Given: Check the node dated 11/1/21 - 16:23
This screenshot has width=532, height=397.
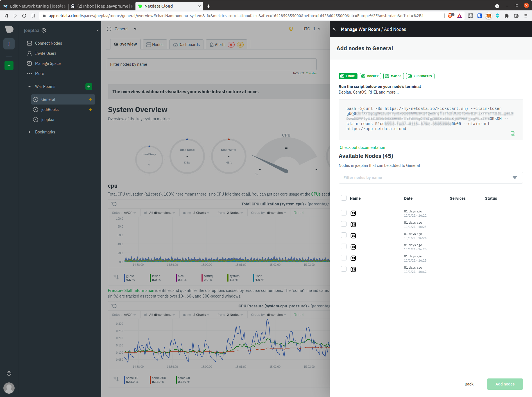Looking at the screenshot, I should 344,224.
